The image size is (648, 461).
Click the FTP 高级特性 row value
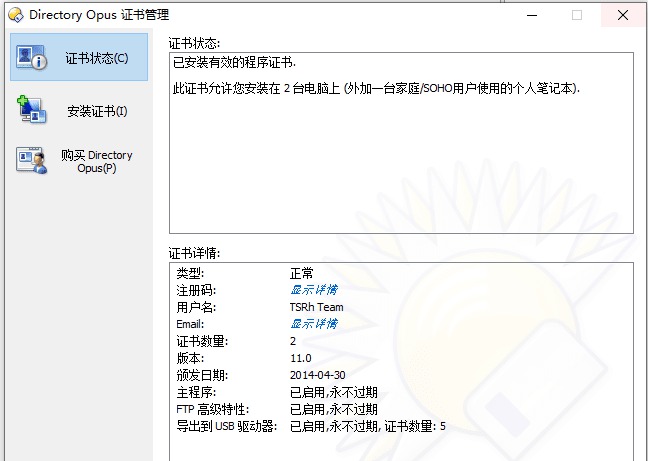pos(334,409)
